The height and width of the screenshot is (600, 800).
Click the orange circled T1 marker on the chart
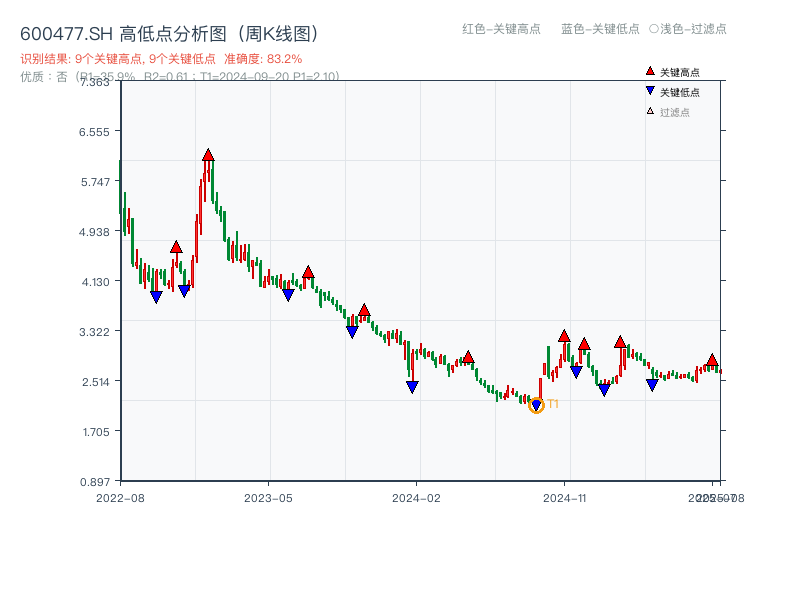(536, 406)
